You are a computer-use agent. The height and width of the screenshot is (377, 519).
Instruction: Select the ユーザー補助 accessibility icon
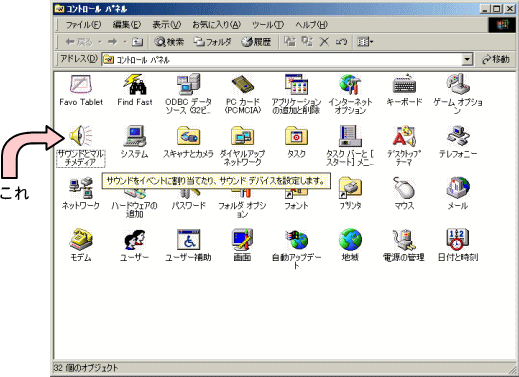[x=188, y=239]
